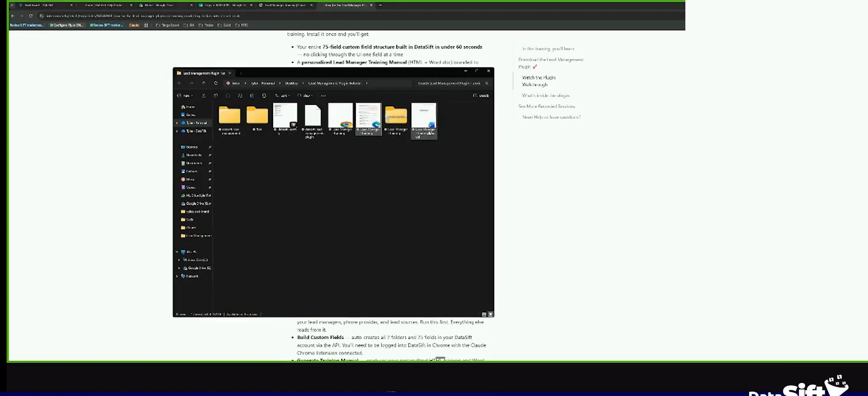
Task: Select the Word document file in the folder
Action: tap(424, 121)
